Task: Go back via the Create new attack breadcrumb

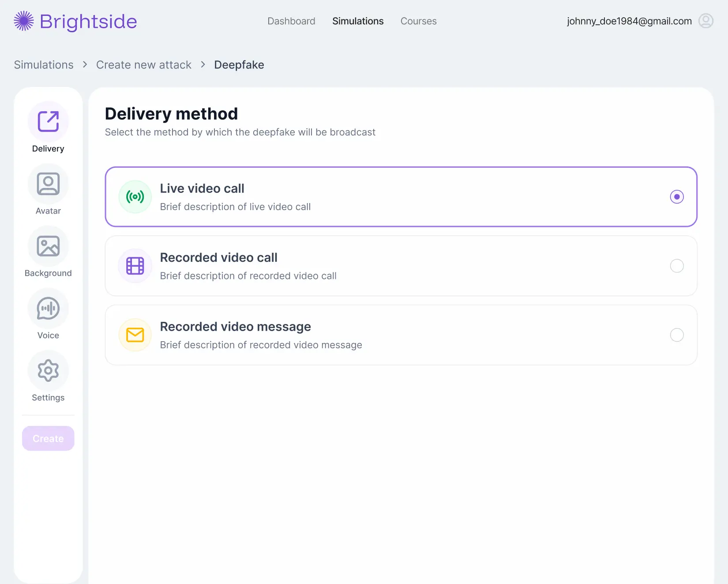Action: pos(144,64)
